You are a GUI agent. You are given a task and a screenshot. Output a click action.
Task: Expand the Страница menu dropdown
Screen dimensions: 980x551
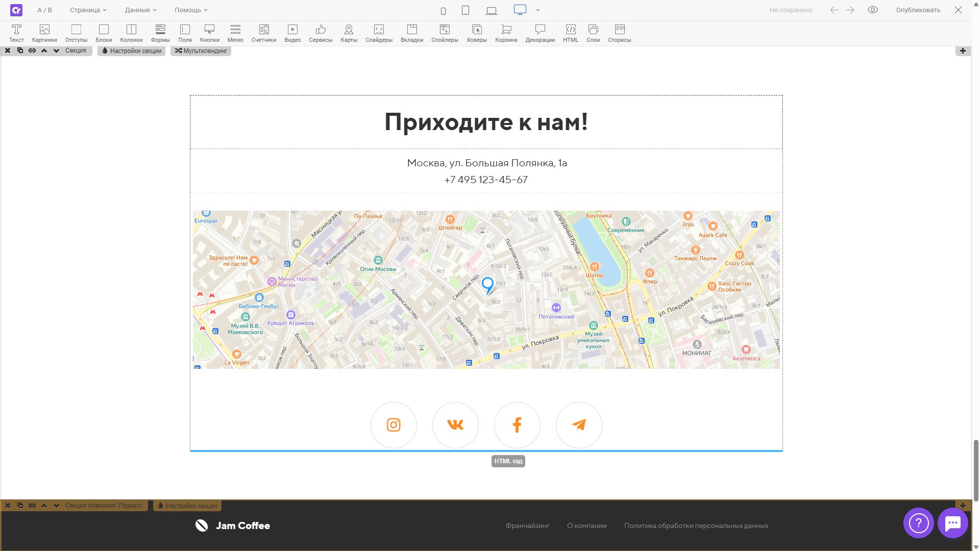88,10
